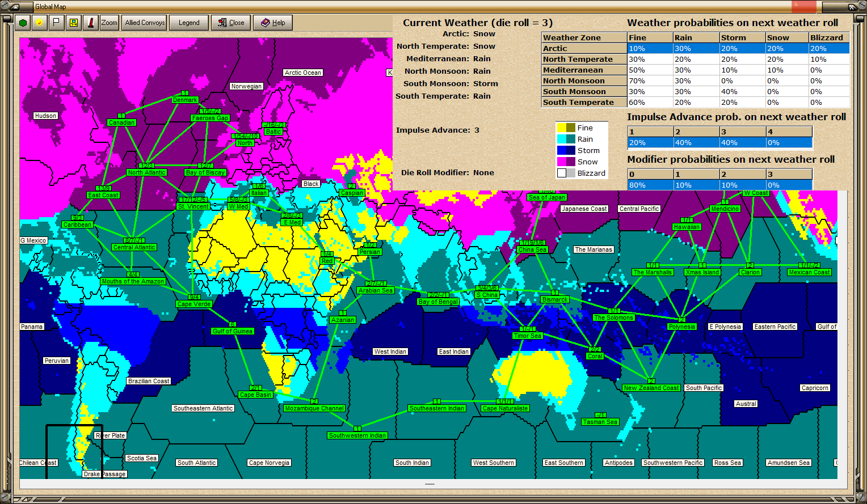Show the white flag control view
The image size is (867, 504).
(x=56, y=23)
